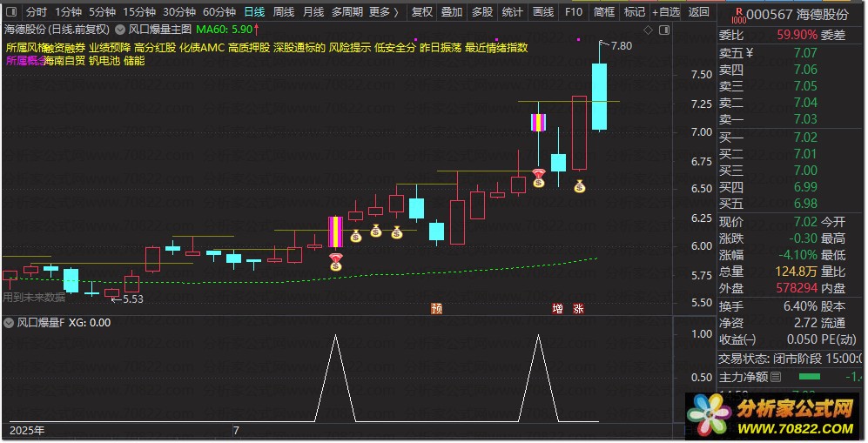Switch to 日线 daily chart
The height and width of the screenshot is (443, 868).
[x=254, y=11]
